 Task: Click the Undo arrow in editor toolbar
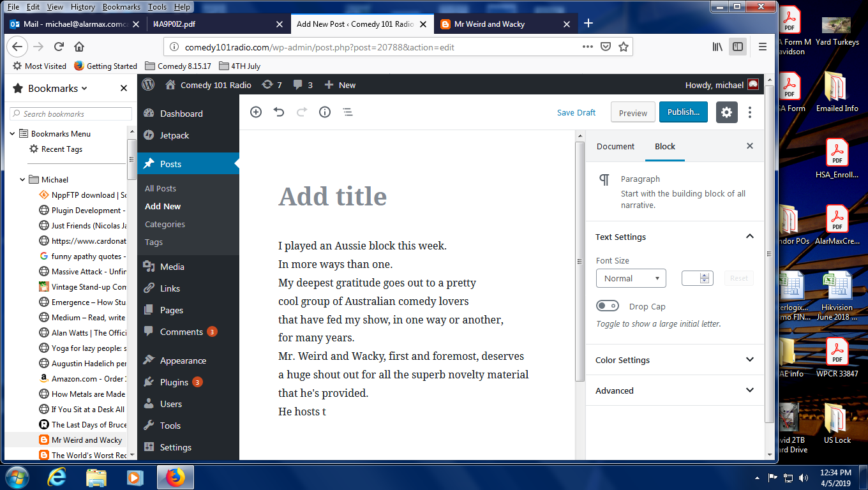point(279,112)
